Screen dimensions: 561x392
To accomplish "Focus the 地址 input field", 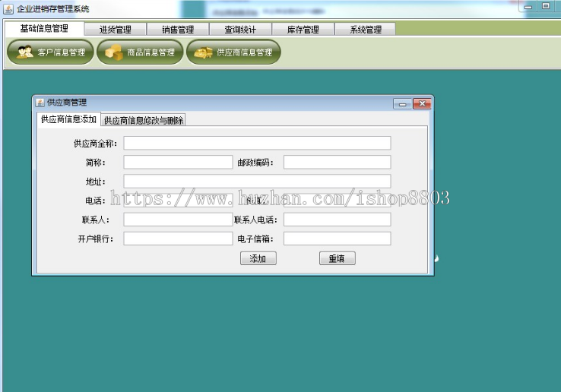I will click(257, 182).
